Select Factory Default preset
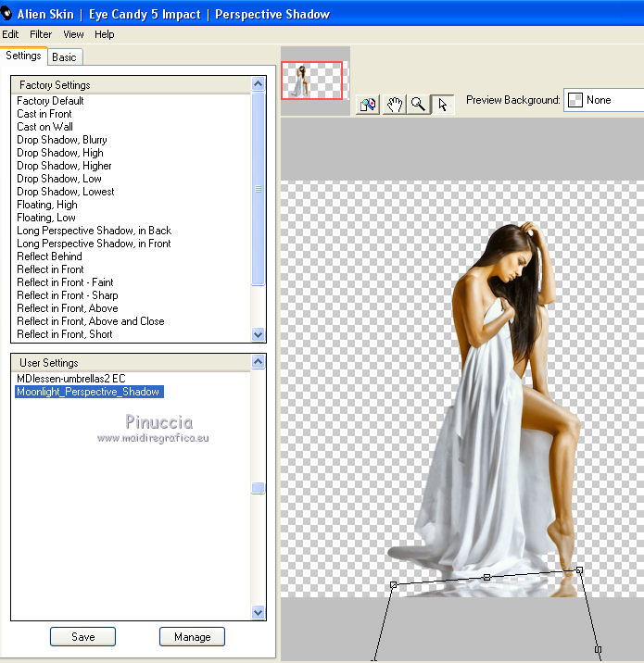Viewport: 644px width, 663px height. click(x=50, y=101)
